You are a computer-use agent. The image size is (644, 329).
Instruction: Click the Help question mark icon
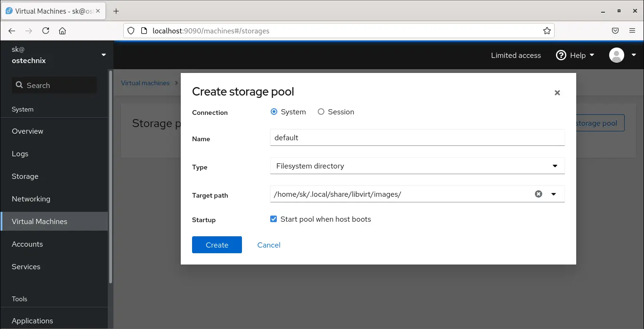pos(561,55)
